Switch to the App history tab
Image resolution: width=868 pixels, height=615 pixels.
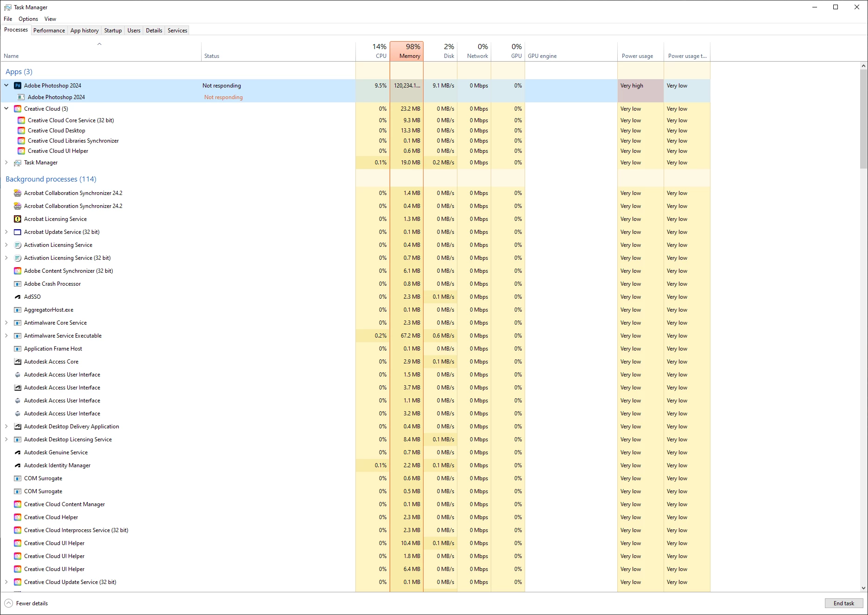[84, 31]
